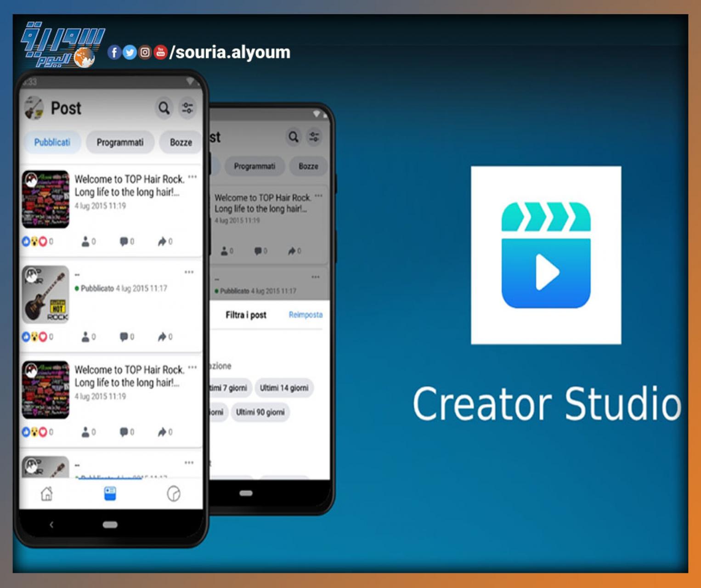Screen dimensions: 701x588
Task: Open options menu for first Pubblicato guitar post
Action: pos(189,272)
